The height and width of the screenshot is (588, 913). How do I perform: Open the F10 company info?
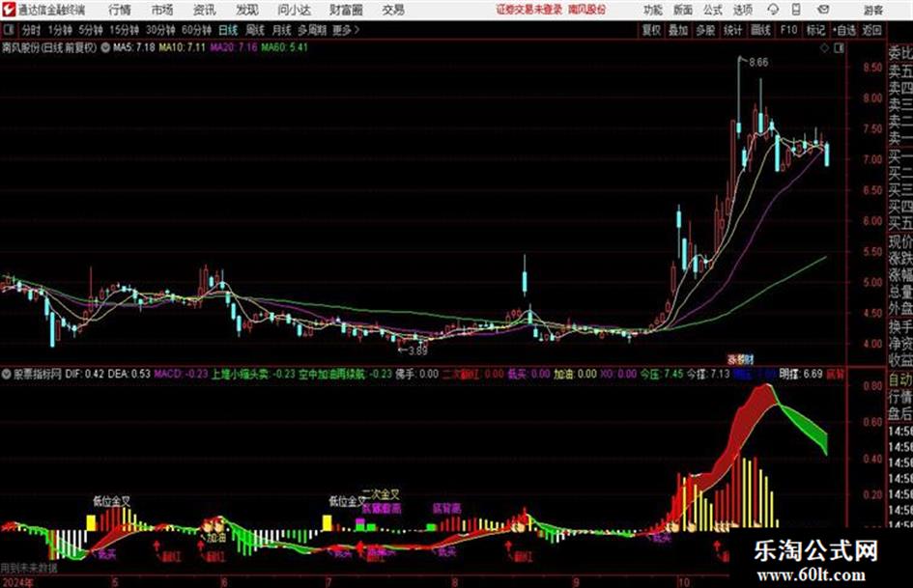(x=788, y=30)
